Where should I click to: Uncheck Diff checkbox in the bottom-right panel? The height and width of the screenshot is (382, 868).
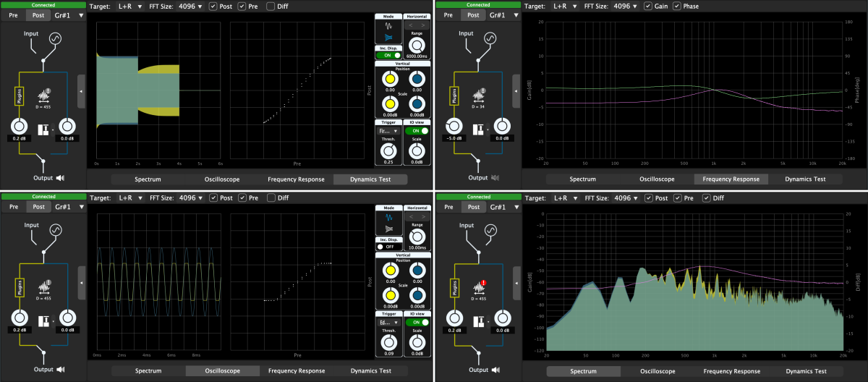(x=706, y=198)
